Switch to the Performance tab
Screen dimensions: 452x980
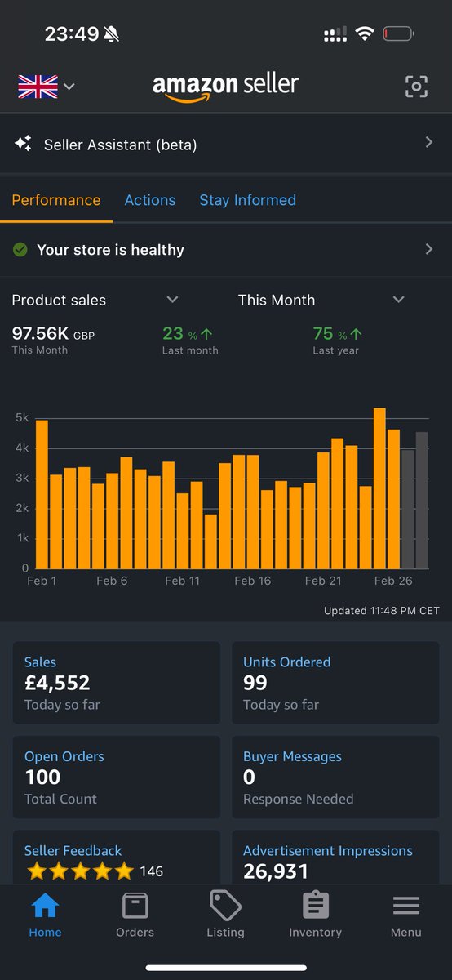click(56, 200)
